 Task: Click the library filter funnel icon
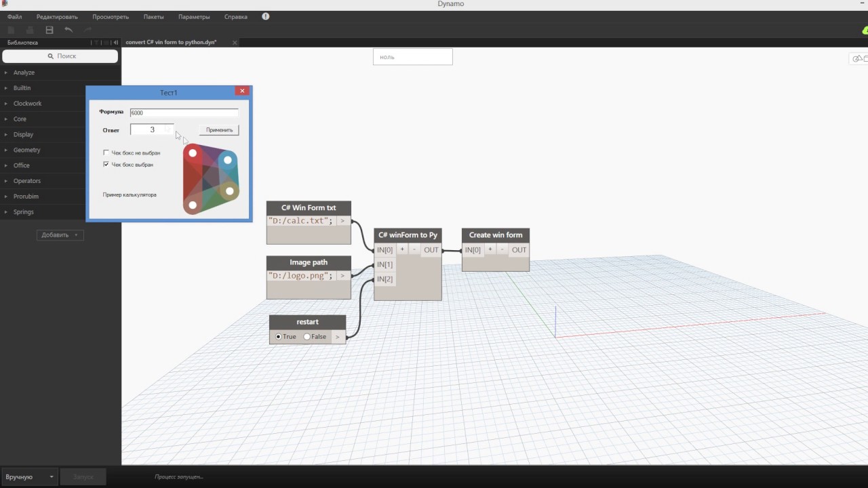click(x=97, y=43)
